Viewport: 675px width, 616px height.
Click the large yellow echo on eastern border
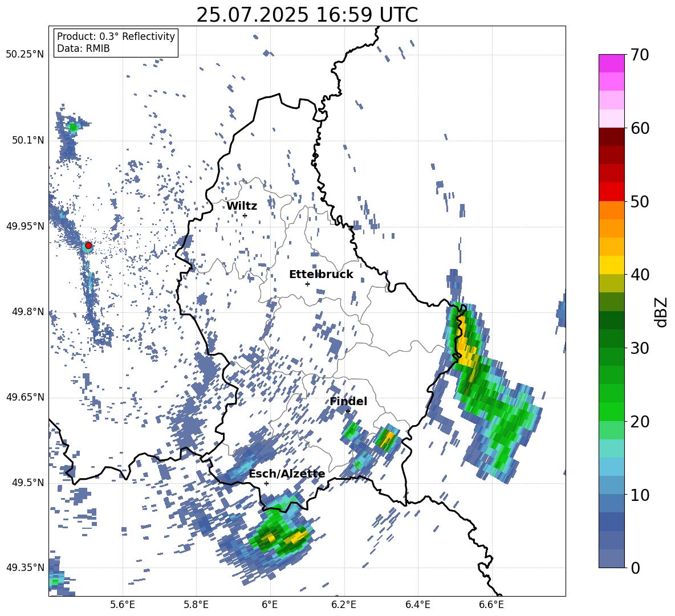465,345
